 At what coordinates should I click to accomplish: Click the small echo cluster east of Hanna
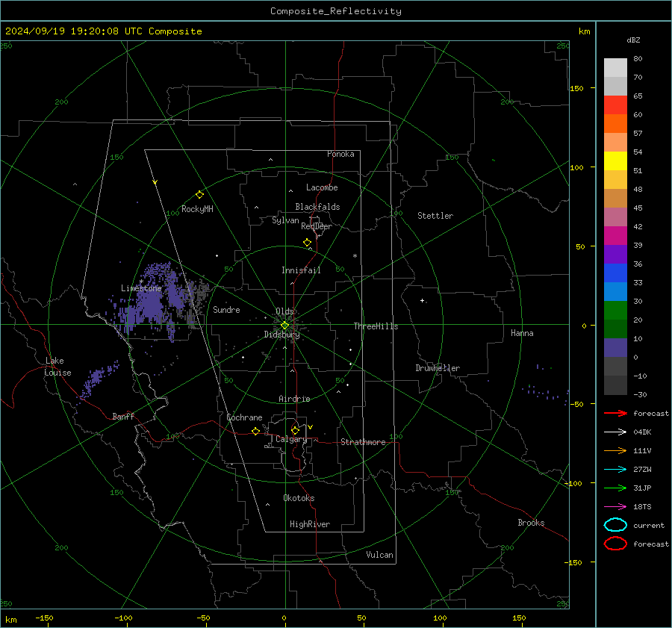click(544, 391)
